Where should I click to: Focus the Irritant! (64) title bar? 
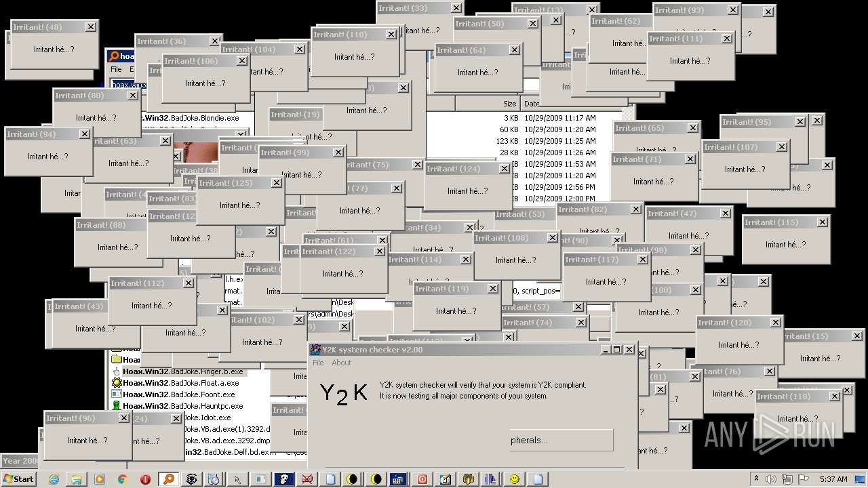tap(479, 50)
